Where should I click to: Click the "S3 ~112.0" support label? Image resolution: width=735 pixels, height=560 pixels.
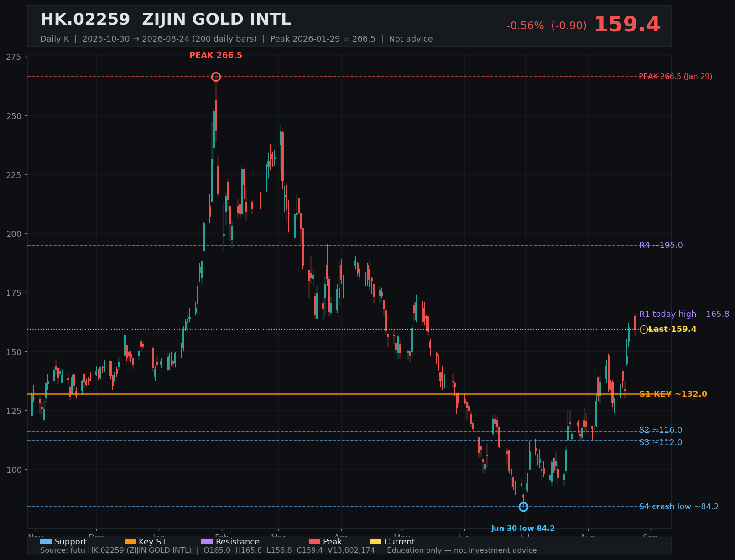click(661, 442)
